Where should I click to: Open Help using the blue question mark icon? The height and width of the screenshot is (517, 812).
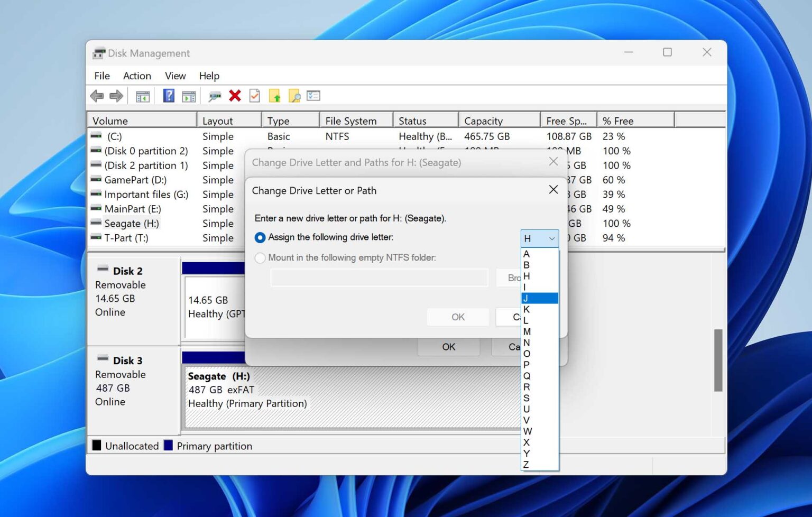pos(168,96)
